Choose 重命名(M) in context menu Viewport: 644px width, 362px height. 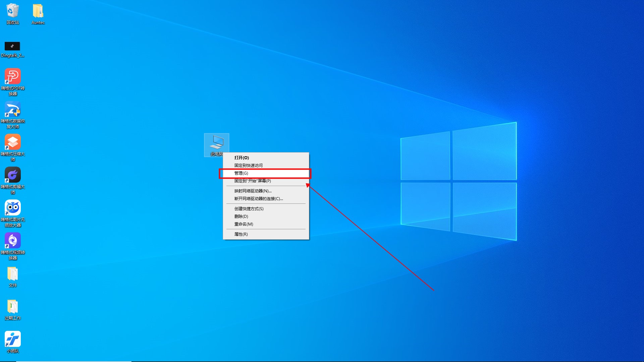click(x=266, y=224)
